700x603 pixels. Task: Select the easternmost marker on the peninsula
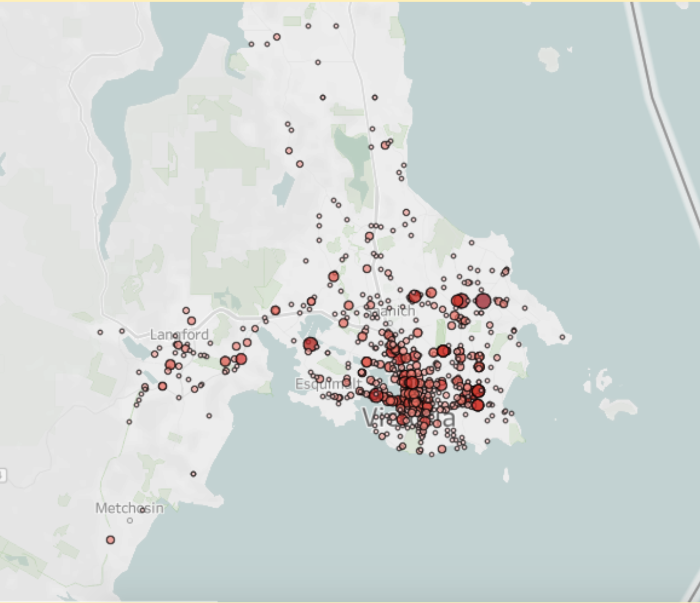pos(563,337)
